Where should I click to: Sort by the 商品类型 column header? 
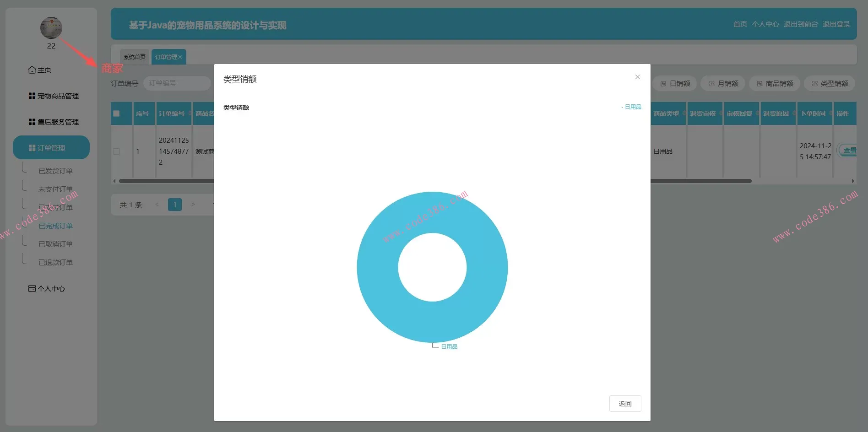click(x=668, y=113)
